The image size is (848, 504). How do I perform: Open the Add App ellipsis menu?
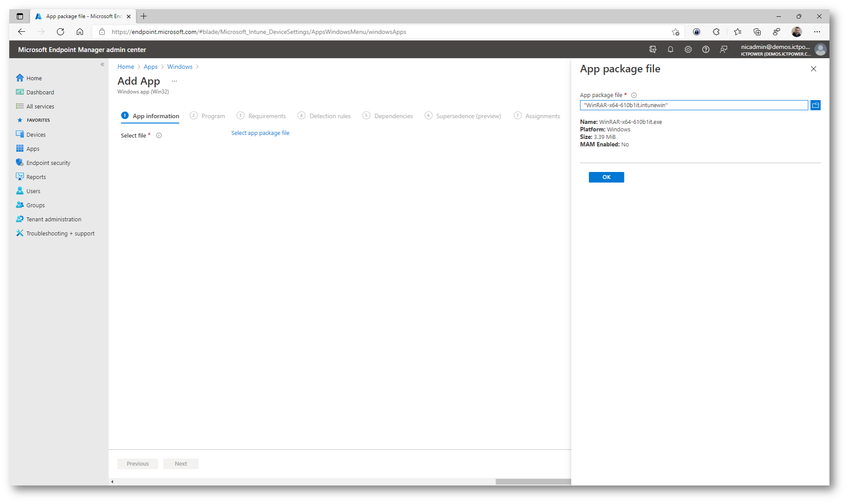pos(174,81)
